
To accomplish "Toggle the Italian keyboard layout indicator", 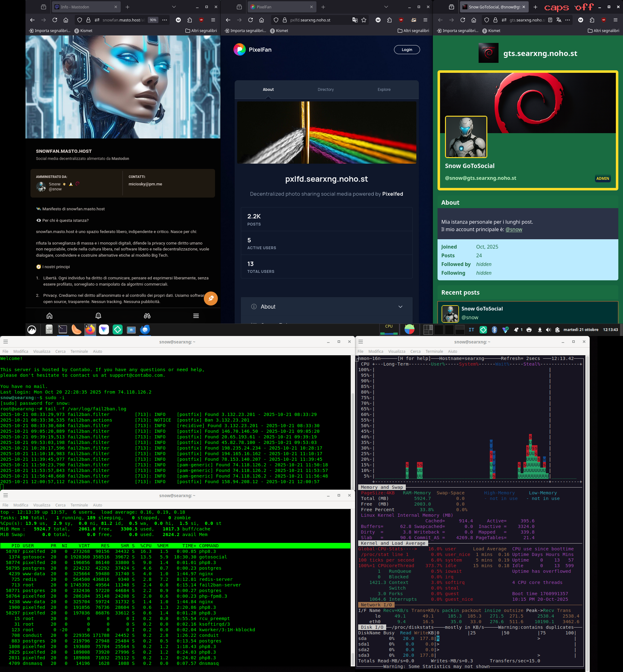I will 471,330.
